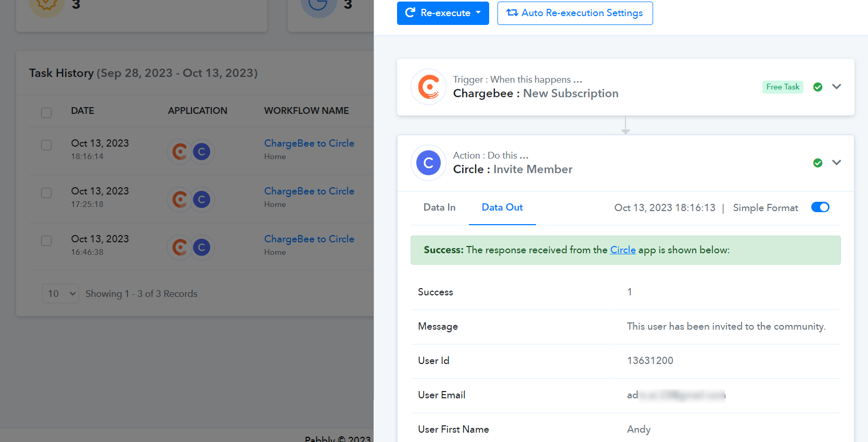Switch to the Data In tab

tap(439, 207)
